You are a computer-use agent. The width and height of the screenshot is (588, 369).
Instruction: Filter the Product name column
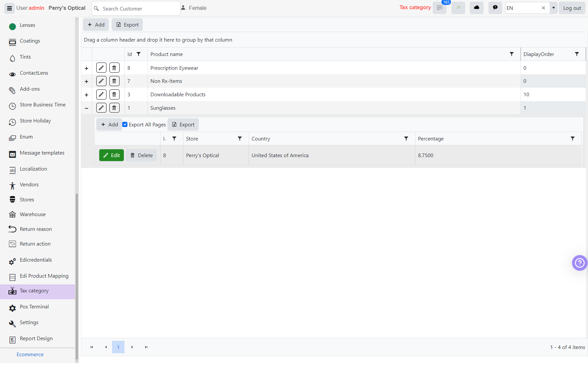(x=512, y=54)
